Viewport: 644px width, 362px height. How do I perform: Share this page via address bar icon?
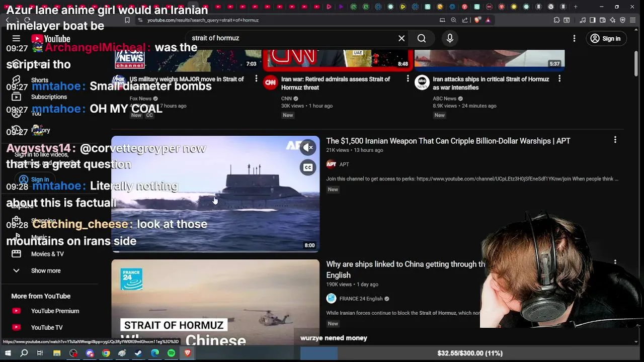coord(465,20)
